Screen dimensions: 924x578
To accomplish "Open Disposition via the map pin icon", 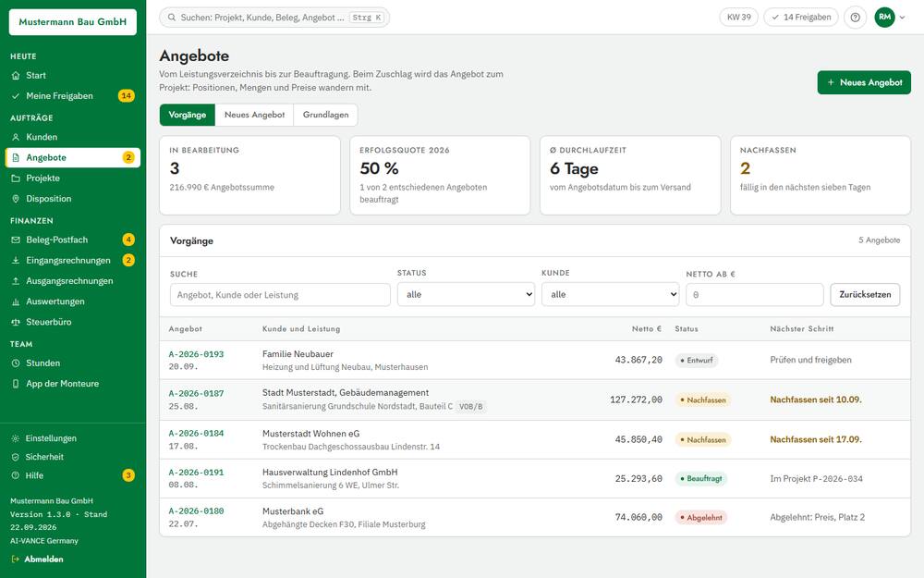I will tap(16, 199).
